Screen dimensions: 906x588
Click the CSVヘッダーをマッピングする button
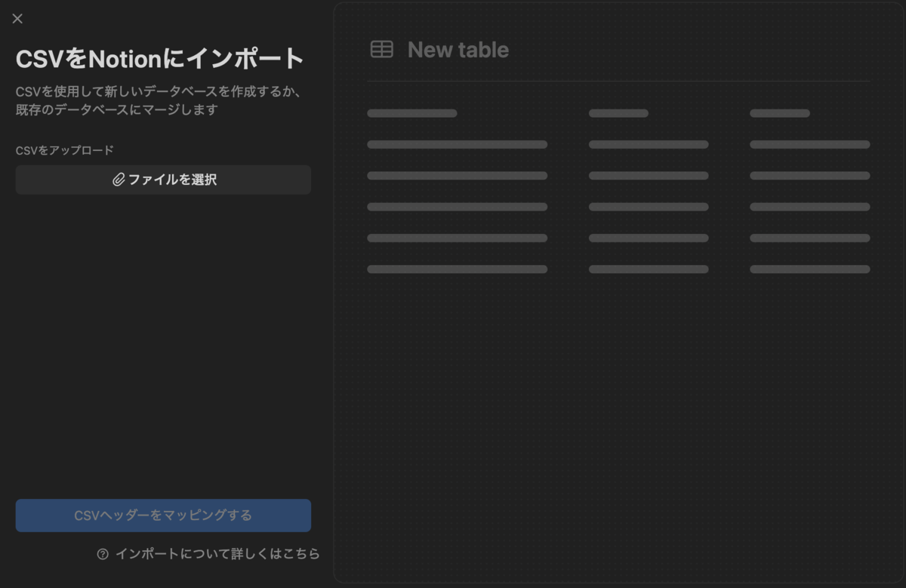tap(163, 516)
